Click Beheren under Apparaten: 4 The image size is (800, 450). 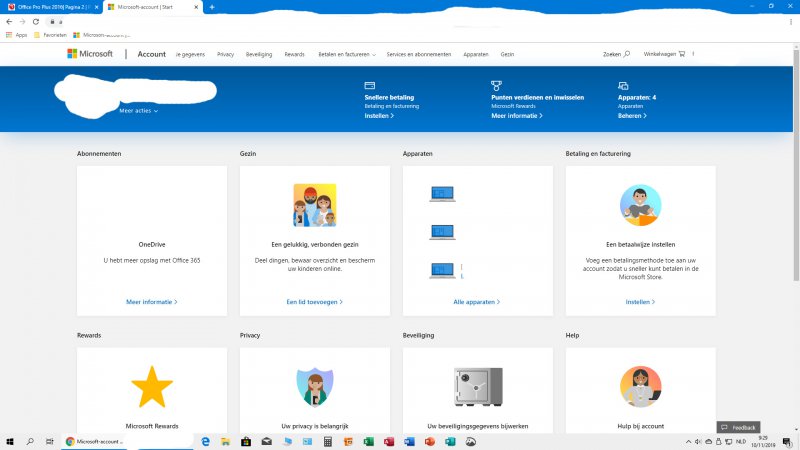point(632,116)
